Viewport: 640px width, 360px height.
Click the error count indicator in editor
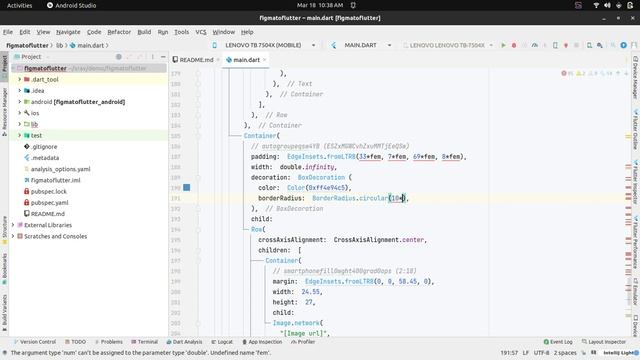[x=567, y=73]
